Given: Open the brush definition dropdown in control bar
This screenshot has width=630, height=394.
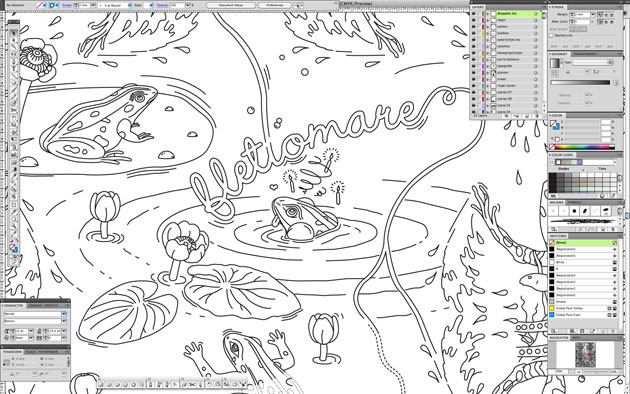Looking at the screenshot, I should pyautogui.click(x=115, y=5).
